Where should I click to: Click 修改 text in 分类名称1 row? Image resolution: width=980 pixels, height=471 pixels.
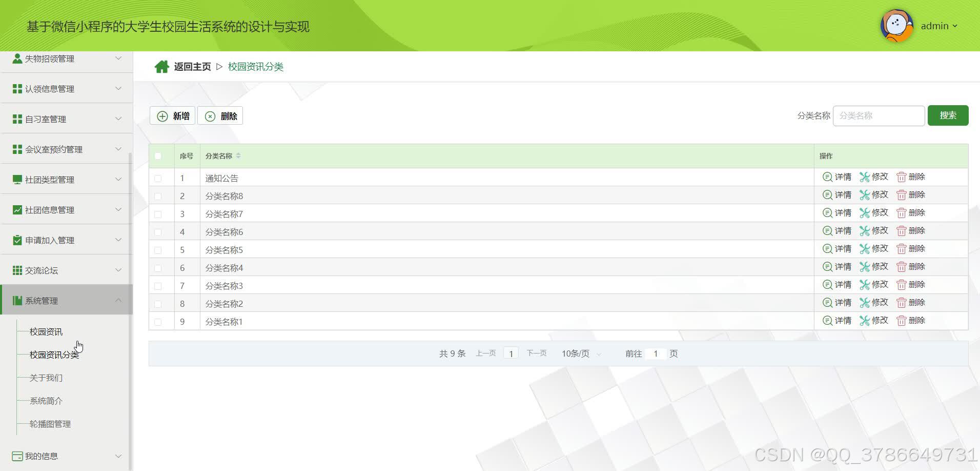point(880,320)
